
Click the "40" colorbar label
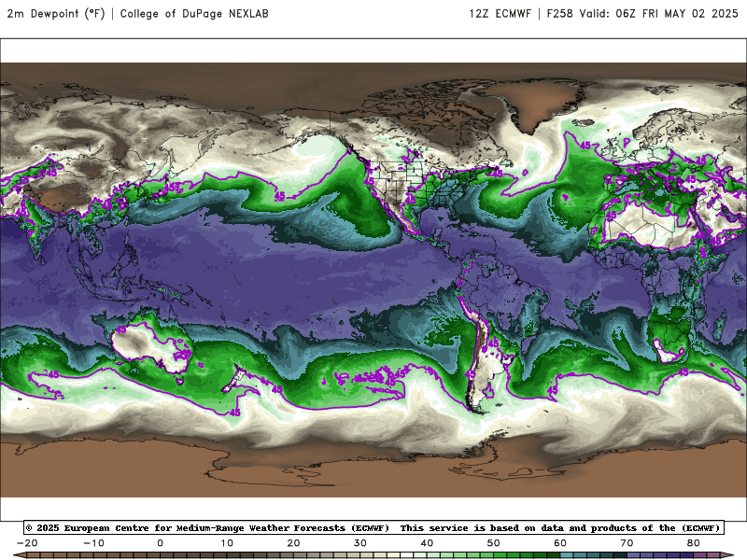(427, 543)
